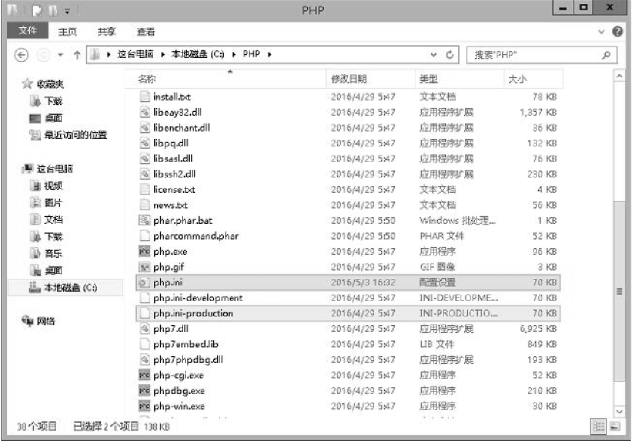This screenshot has height=441, width=632.
Task: Click 这台电脑 in the address path
Action: point(135,54)
